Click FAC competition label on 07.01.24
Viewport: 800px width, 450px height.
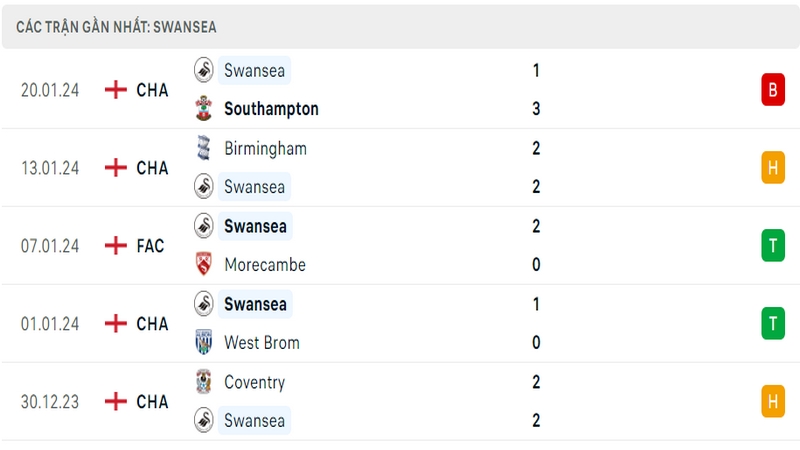point(150,246)
